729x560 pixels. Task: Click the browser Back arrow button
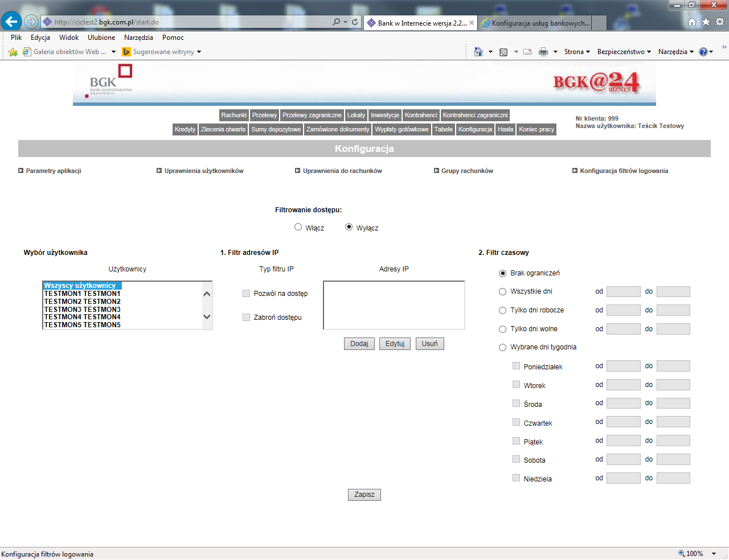(11, 22)
